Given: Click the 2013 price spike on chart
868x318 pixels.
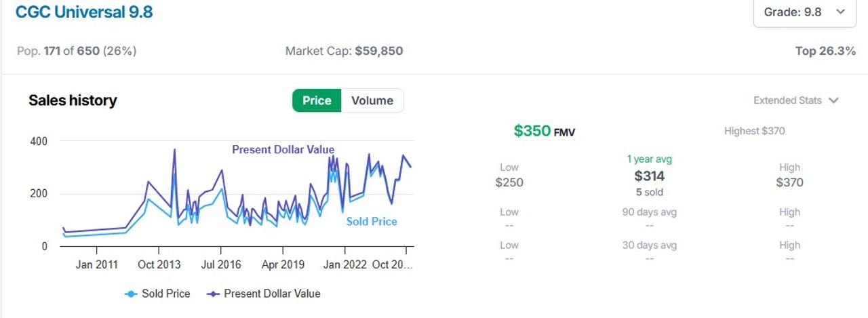Looking at the screenshot, I should [174, 150].
